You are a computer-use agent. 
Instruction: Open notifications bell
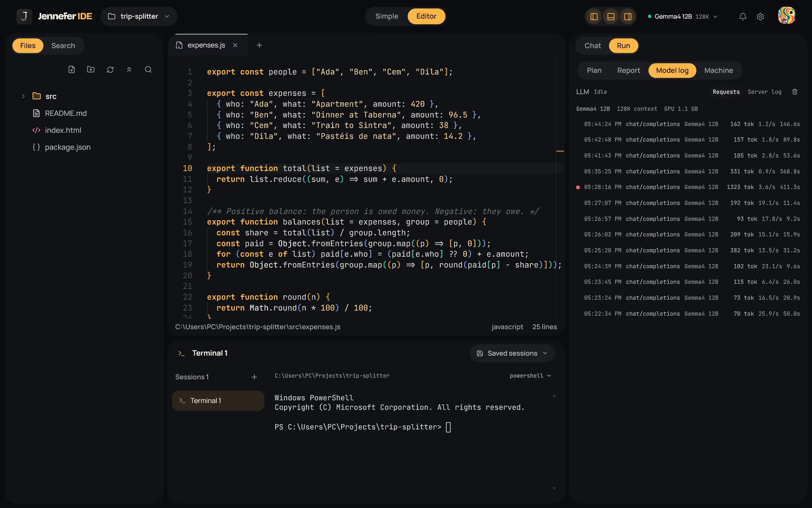pos(743,16)
